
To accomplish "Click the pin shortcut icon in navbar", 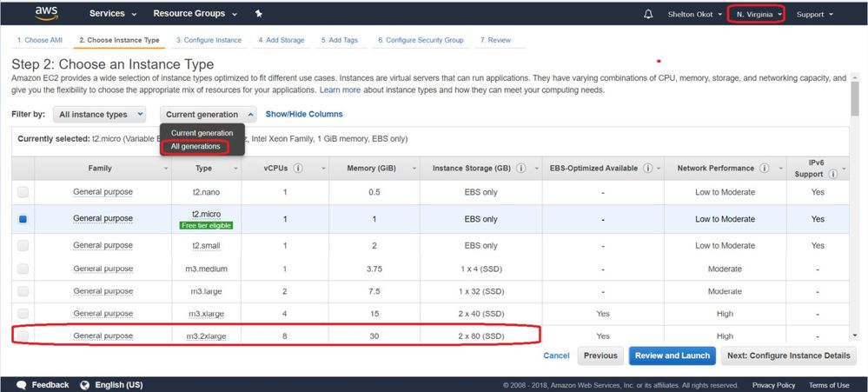I will point(259,14).
